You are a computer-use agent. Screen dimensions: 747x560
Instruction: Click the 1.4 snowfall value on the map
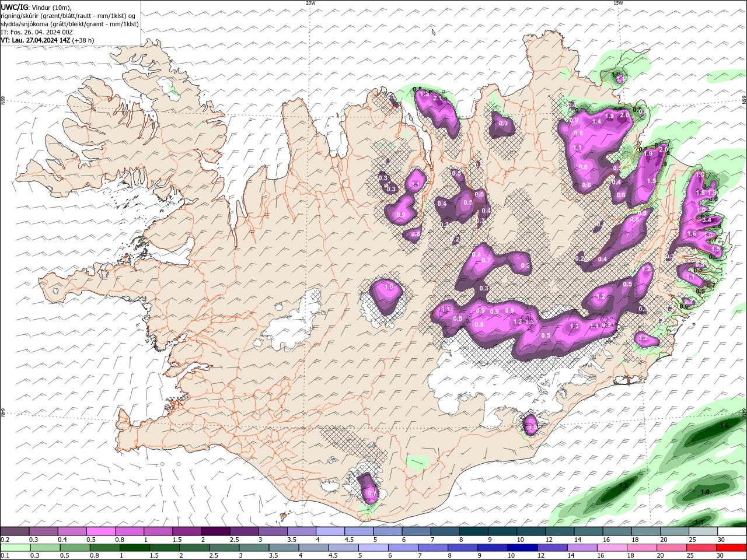click(596, 121)
